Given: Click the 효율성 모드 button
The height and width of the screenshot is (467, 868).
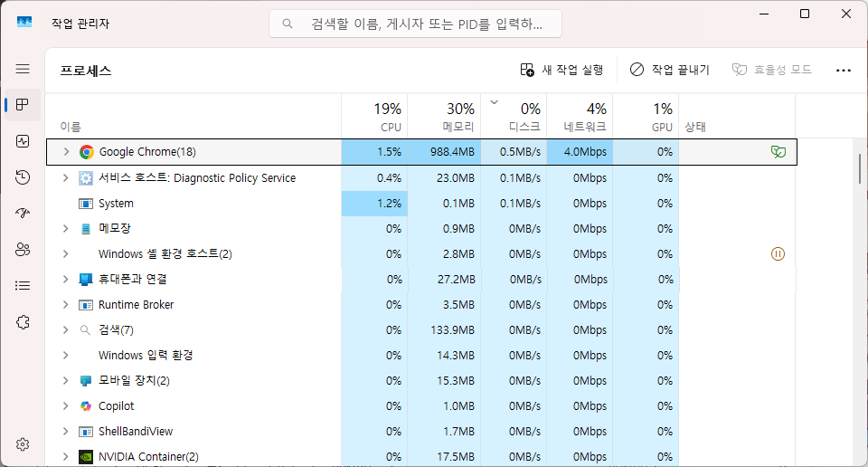Looking at the screenshot, I should point(771,70).
